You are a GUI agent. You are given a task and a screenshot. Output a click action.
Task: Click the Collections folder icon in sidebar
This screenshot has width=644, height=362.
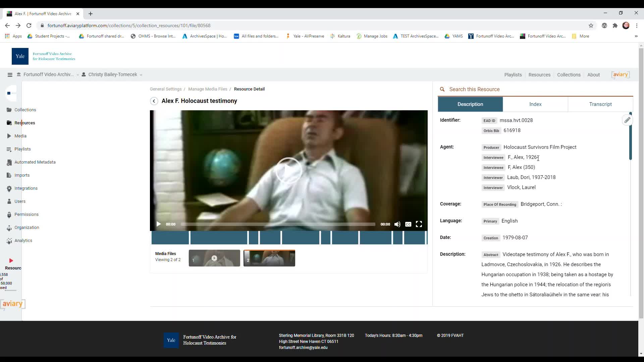pos(9,110)
